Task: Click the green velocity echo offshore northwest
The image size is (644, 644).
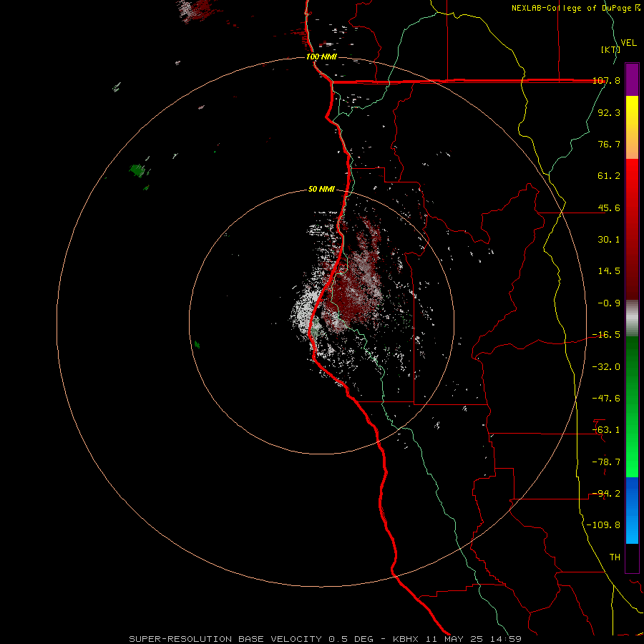Action: point(137,170)
